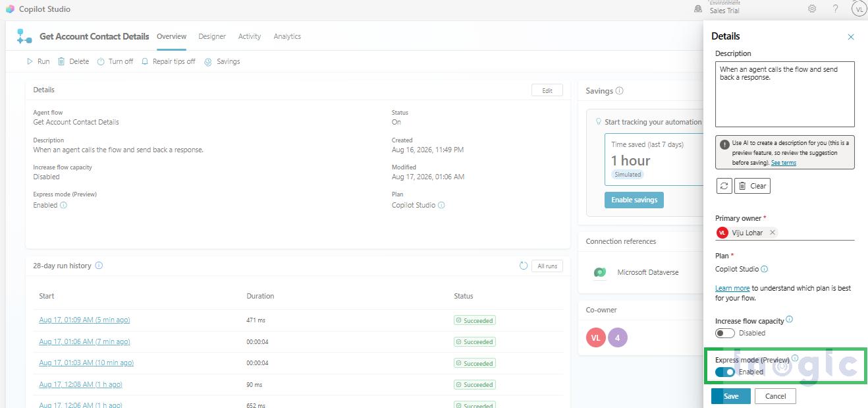
Task: Switch to the Overview tab
Action: pyautogui.click(x=171, y=36)
